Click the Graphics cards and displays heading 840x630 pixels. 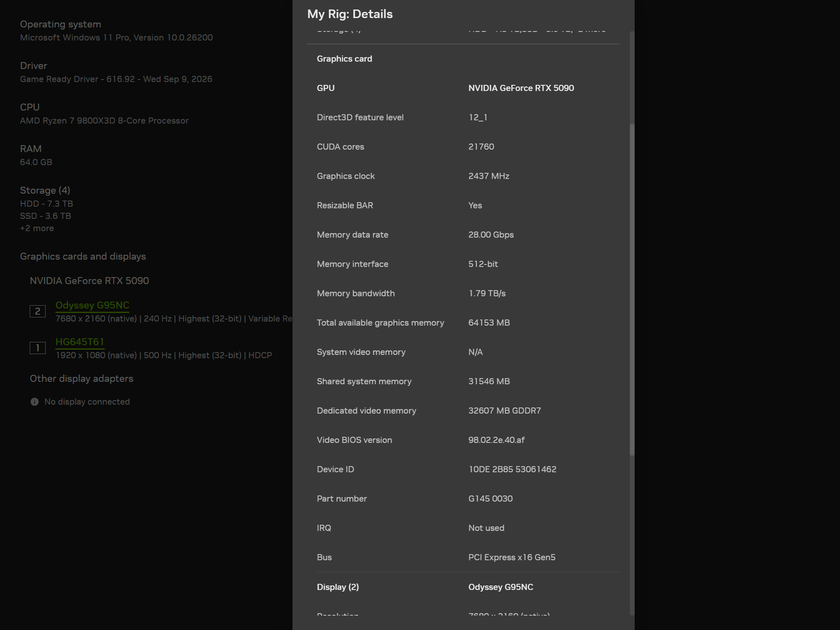(83, 256)
